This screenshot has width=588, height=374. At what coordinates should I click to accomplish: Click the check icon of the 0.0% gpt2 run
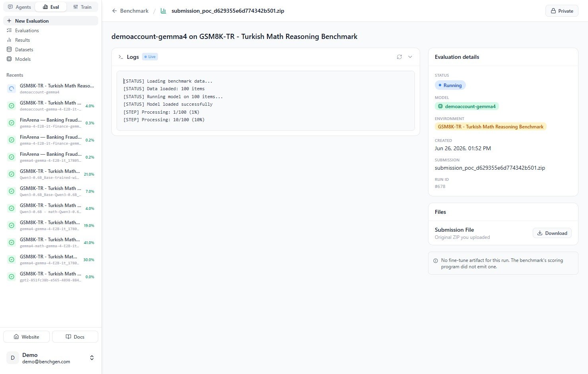[12, 277]
